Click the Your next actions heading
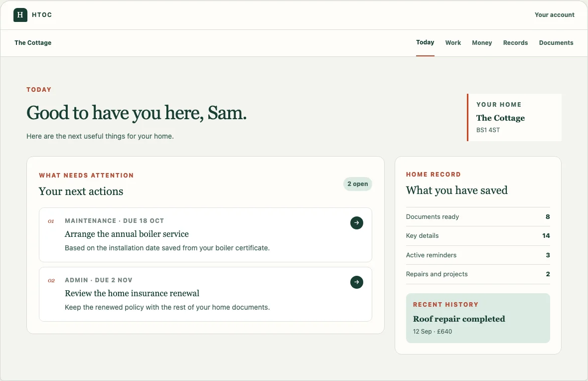Image resolution: width=588 pixels, height=381 pixels. [81, 191]
